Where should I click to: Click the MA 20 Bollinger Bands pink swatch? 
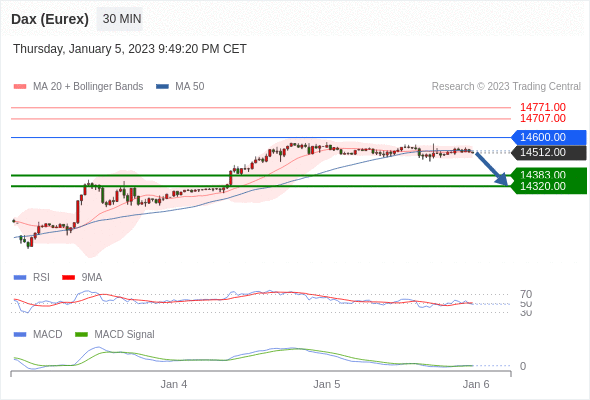[x=20, y=87]
